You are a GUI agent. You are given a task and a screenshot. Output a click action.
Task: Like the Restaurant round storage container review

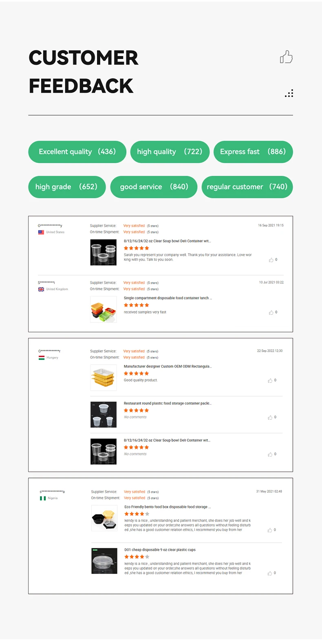pos(270,418)
